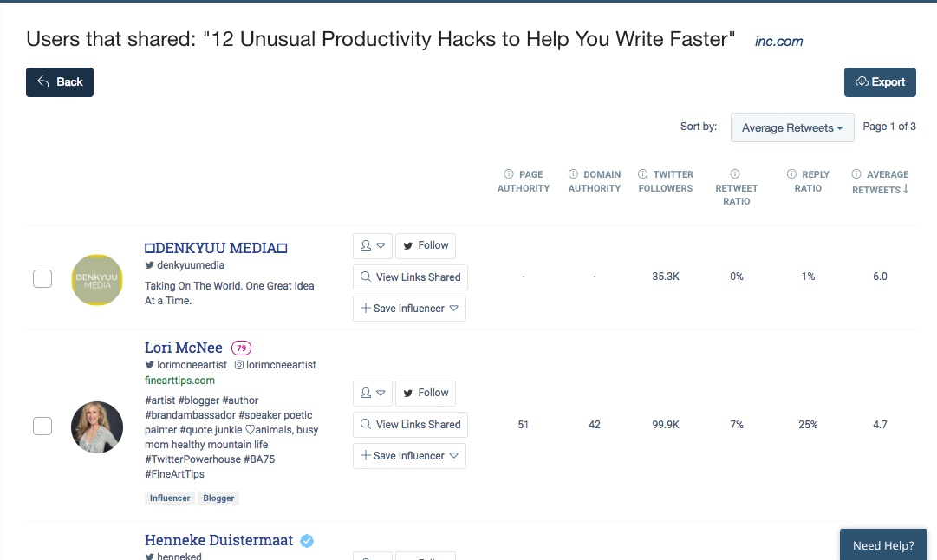This screenshot has height=560, width=937.
Task: Click the back arrow icon on the Back button
Action: click(x=43, y=81)
